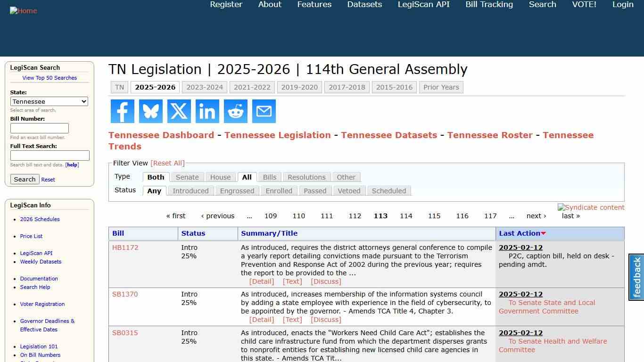
Task: Click the Bluesky butterfly share icon
Action: [x=150, y=111]
